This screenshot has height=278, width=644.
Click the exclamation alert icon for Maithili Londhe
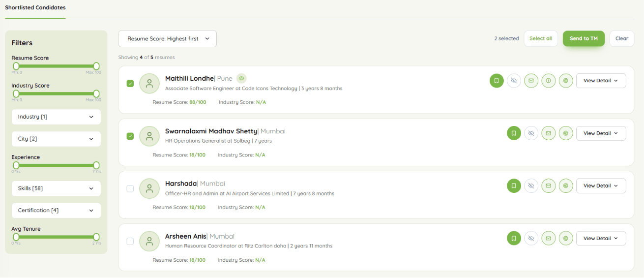549,81
